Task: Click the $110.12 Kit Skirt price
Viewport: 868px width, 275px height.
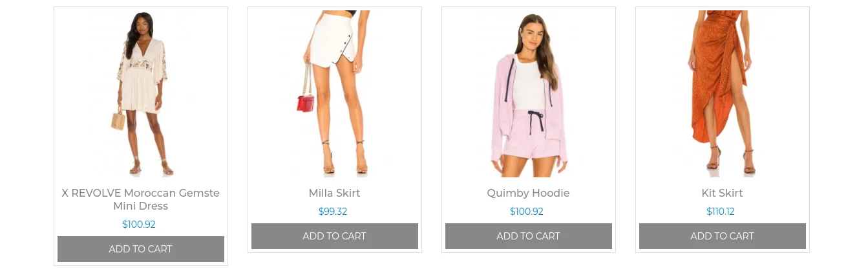Action: [x=721, y=212]
